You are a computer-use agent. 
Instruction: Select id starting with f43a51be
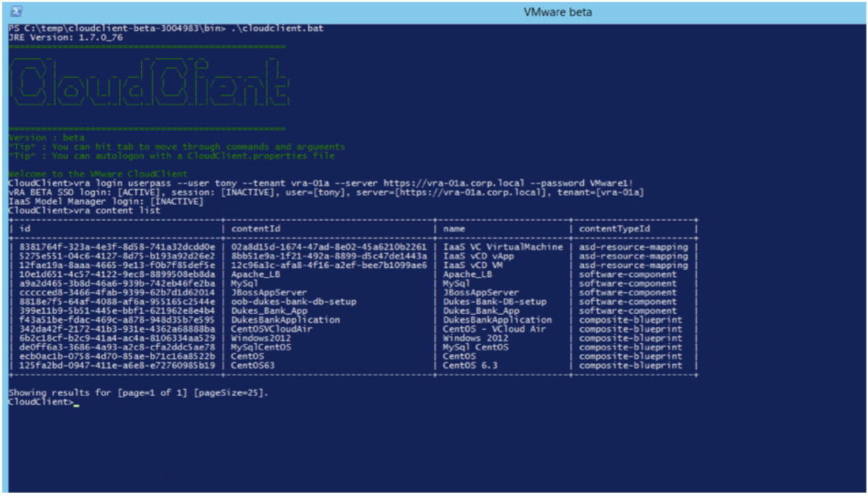coord(117,320)
